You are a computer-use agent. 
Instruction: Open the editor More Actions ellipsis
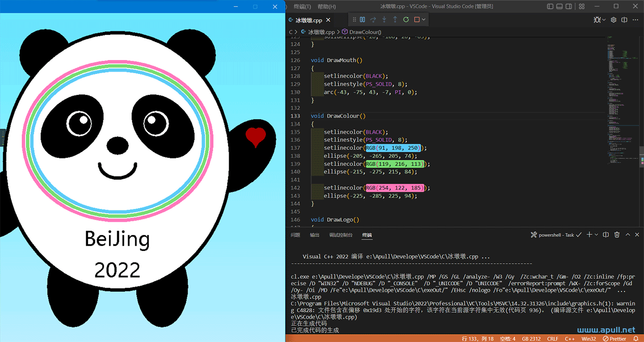[x=635, y=20]
